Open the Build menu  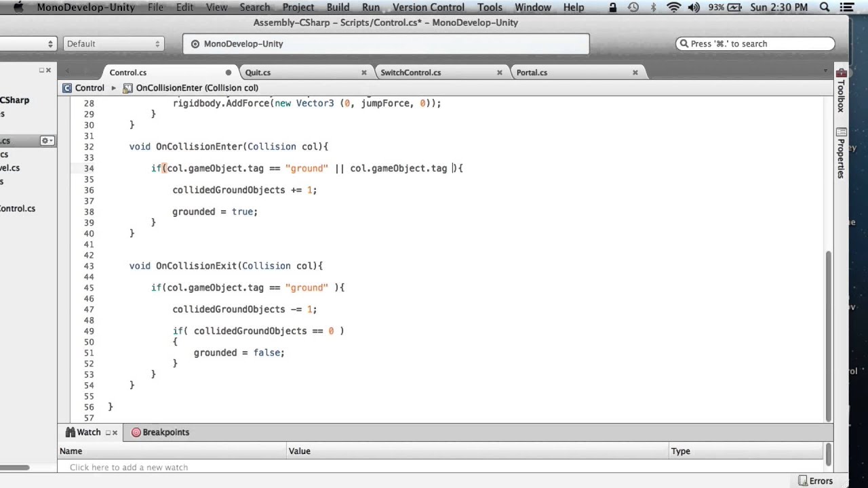tap(338, 7)
